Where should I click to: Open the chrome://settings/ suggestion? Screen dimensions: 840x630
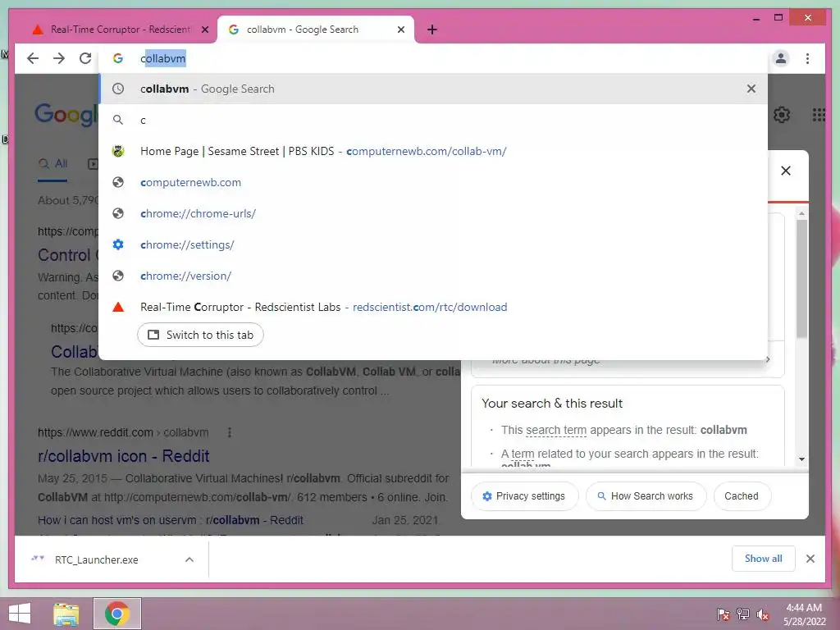[433, 244]
